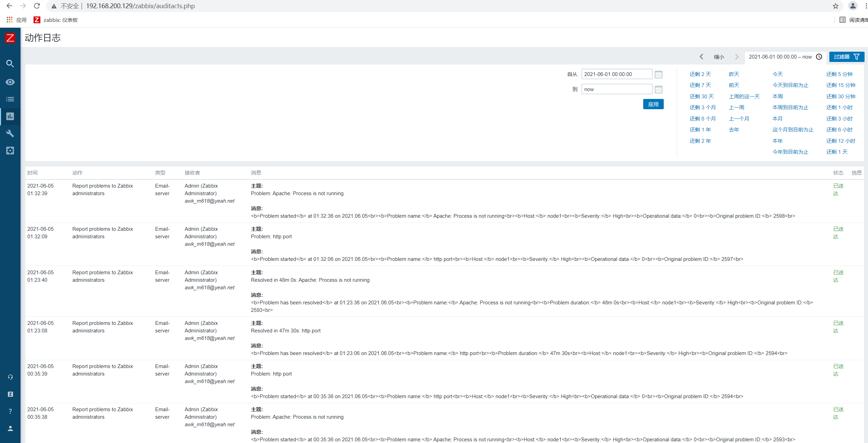The width and height of the screenshot is (868, 443).
Task: Select the 今天 time range link
Action: pyautogui.click(x=777, y=74)
